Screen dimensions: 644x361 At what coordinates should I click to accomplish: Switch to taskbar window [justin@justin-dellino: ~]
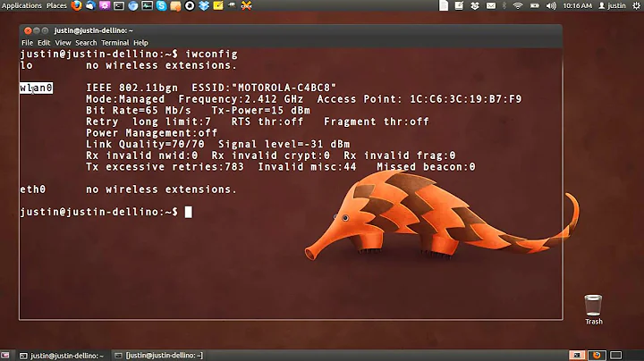159,356
